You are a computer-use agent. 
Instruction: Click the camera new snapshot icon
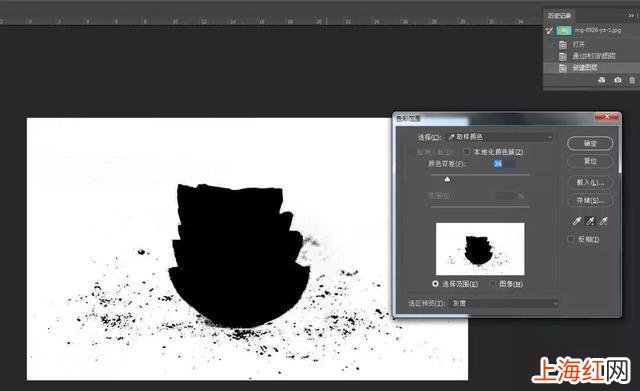[618, 80]
